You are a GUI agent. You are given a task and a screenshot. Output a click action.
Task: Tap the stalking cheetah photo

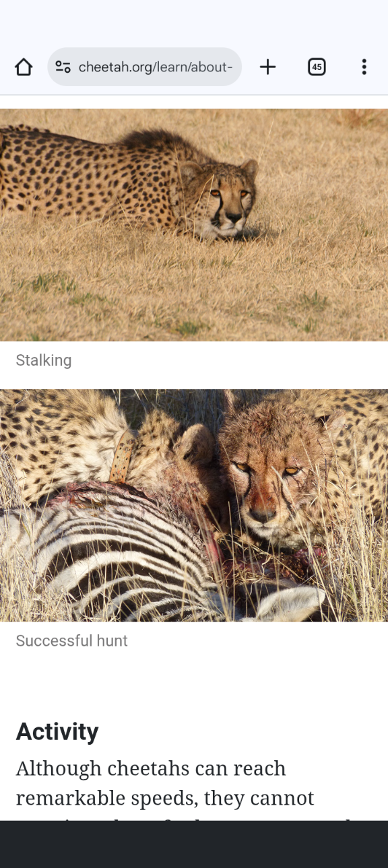pyautogui.click(x=194, y=225)
